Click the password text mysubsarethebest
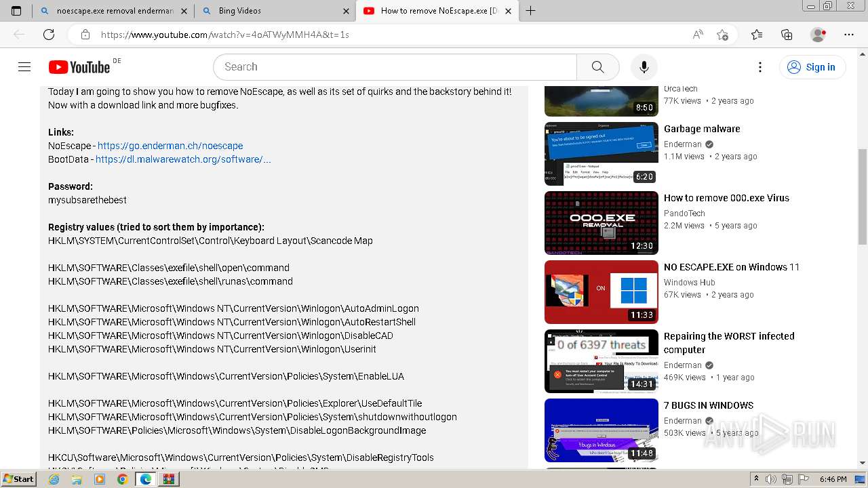The height and width of the screenshot is (488, 868). 87,200
